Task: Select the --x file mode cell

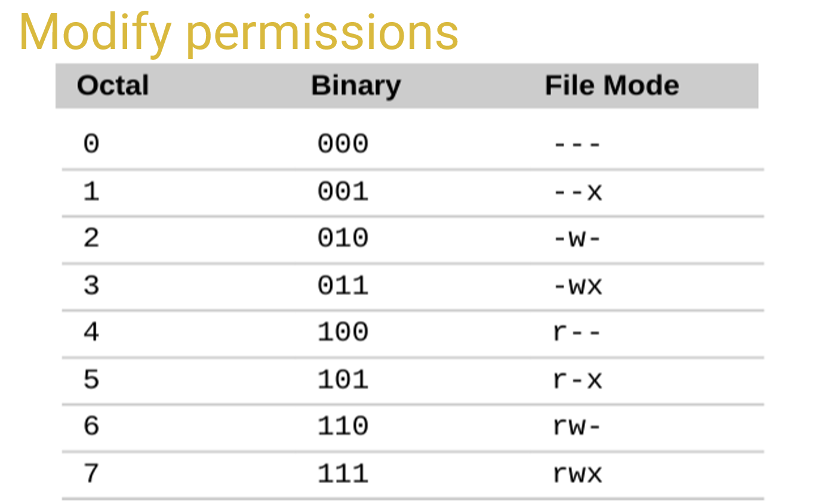Action: (577, 192)
